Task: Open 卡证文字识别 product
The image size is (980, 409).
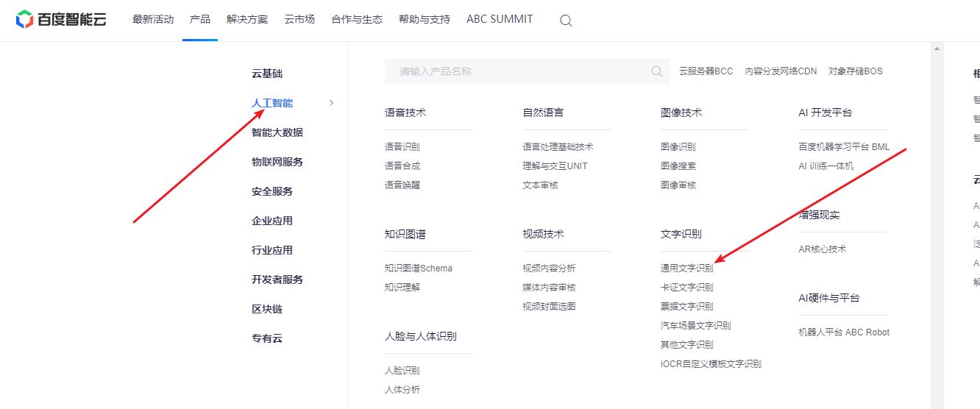Action: pyautogui.click(x=687, y=288)
